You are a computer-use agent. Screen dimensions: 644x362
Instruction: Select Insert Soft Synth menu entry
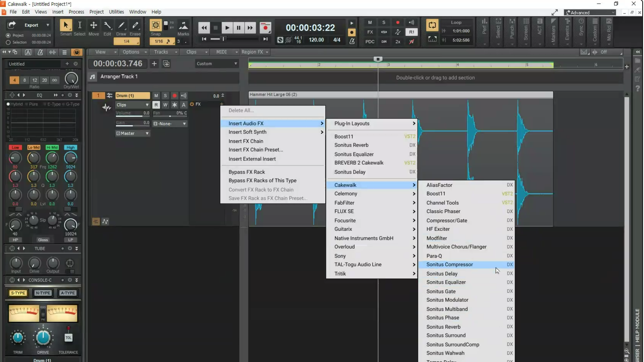(x=273, y=132)
